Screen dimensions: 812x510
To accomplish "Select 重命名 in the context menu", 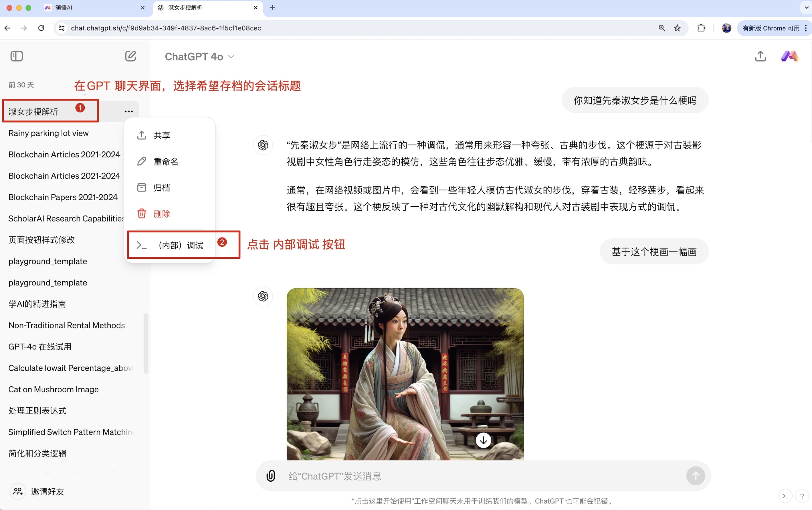I will click(166, 162).
